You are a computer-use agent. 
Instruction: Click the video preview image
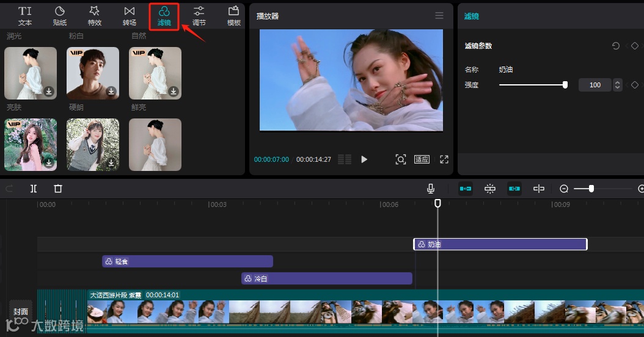351,80
